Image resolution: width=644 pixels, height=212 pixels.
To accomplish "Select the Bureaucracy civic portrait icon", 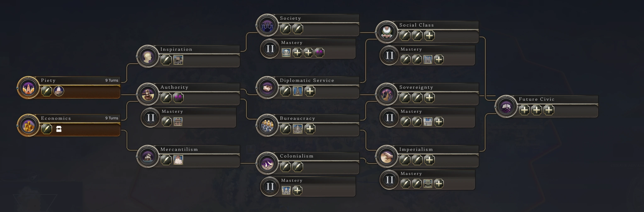I will point(267,126).
